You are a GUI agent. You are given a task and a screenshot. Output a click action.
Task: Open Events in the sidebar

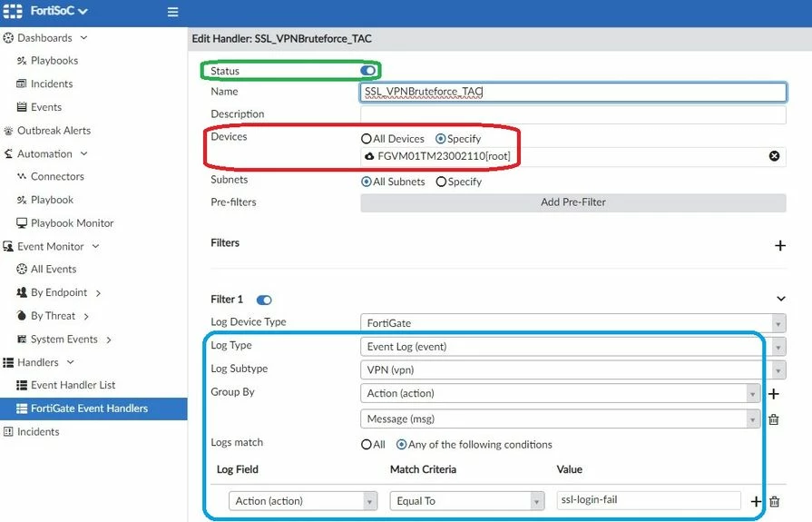46,107
